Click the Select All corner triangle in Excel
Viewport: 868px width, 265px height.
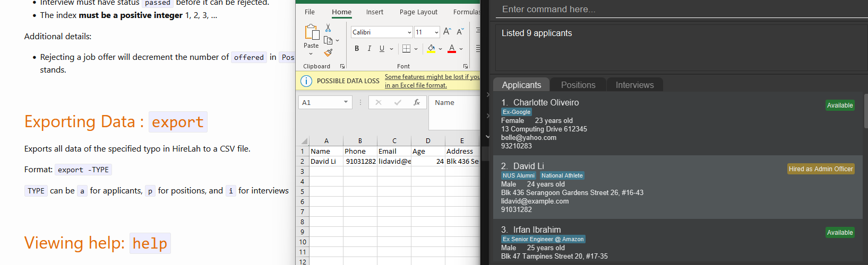[304, 141]
